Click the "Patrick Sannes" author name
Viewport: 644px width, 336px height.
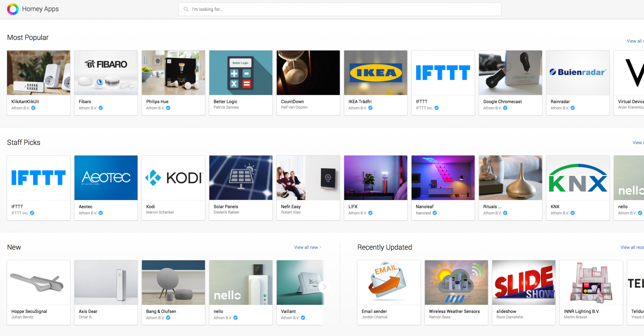pos(226,107)
